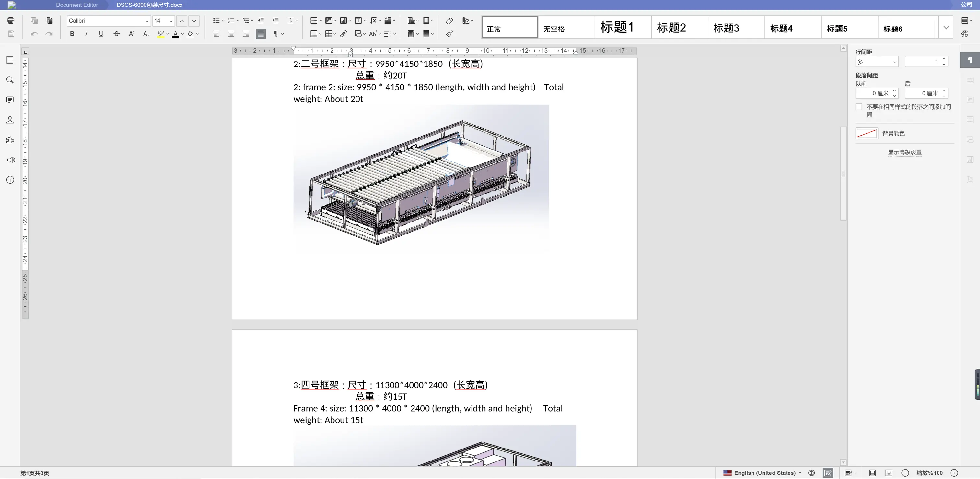Viewport: 980px width, 479px height.
Task: Open the Calibri font name dropdown
Action: [147, 21]
